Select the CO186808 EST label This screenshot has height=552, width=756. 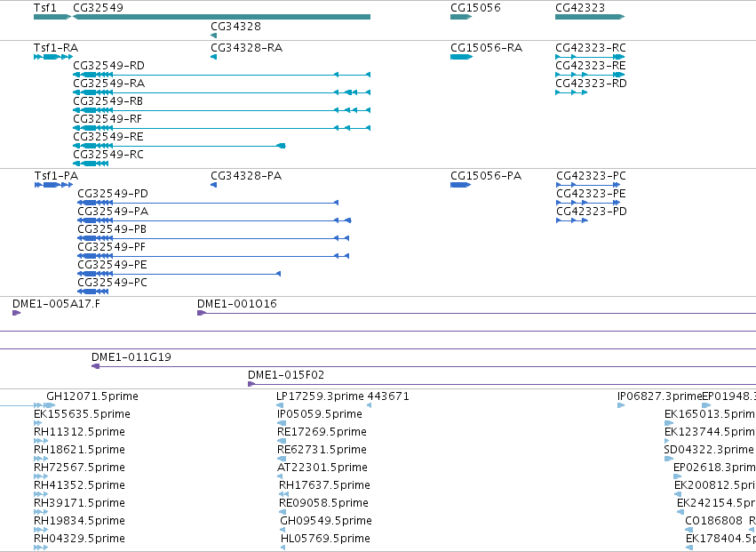[714, 521]
